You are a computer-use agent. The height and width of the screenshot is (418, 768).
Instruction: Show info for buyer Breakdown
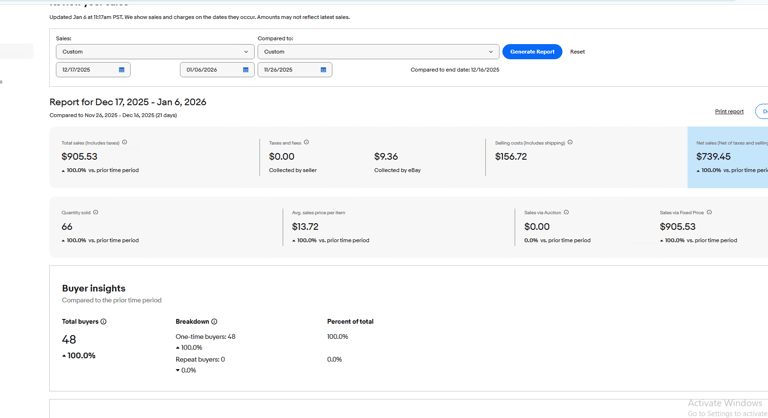pos(214,322)
